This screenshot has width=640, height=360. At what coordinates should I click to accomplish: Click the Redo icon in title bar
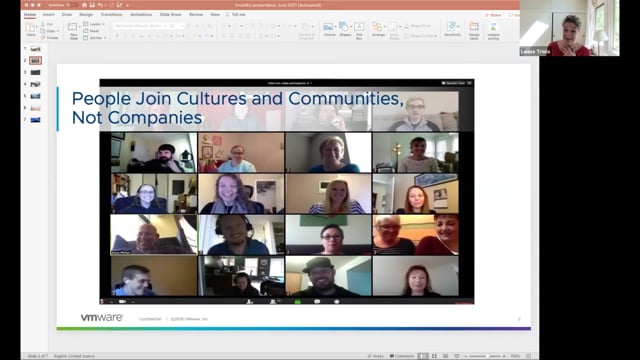coord(110,5)
